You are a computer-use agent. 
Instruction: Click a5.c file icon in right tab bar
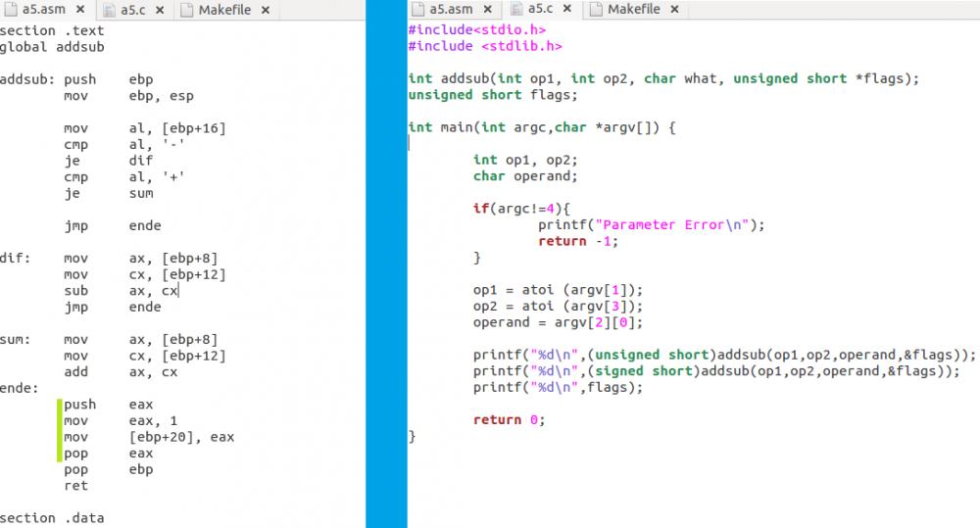click(516, 9)
